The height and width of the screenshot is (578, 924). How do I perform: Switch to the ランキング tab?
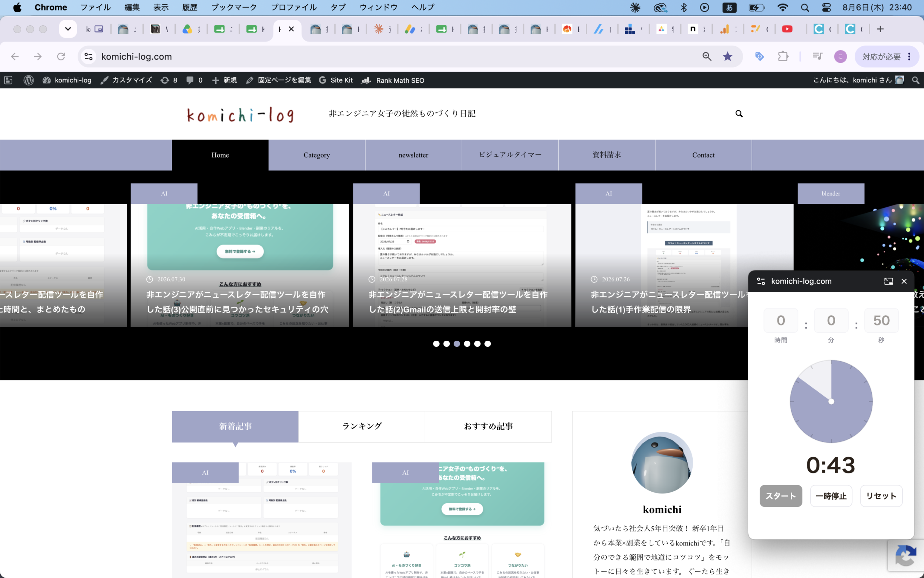[362, 427]
